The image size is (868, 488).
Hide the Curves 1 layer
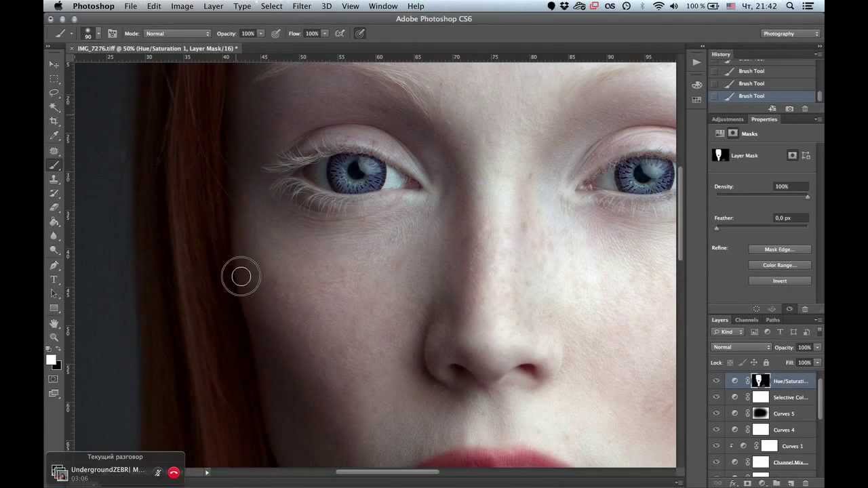click(716, 446)
